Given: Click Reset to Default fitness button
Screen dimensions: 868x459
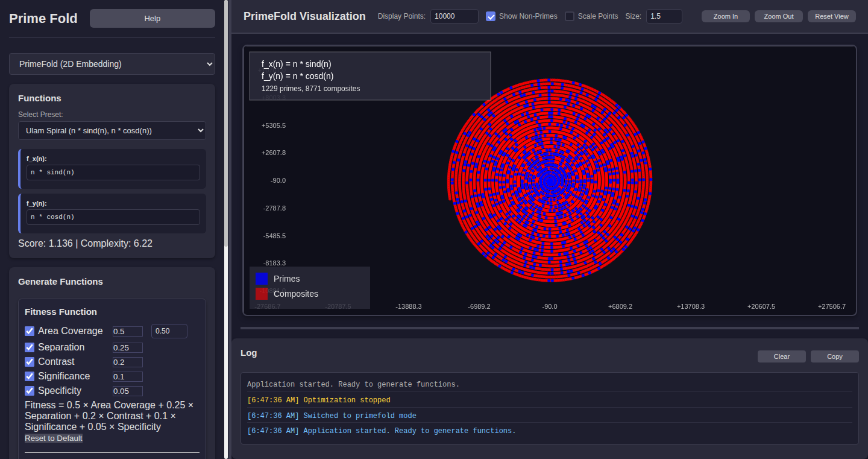Looking at the screenshot, I should click(54, 438).
